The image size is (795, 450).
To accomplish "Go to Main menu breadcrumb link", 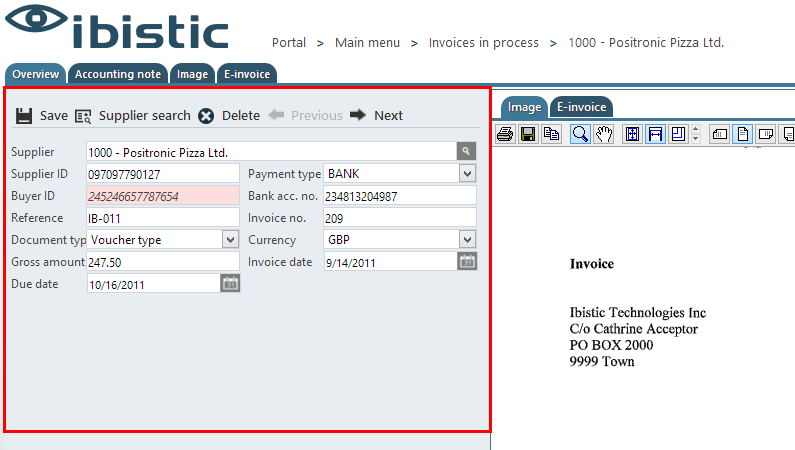I will click(x=368, y=43).
